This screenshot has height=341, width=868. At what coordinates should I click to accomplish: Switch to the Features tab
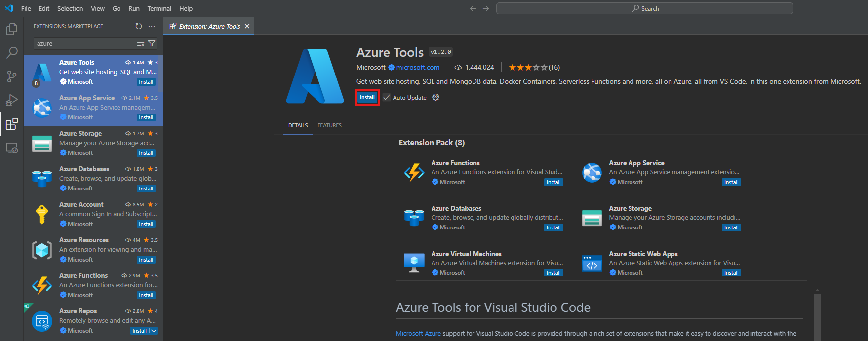[x=329, y=125]
